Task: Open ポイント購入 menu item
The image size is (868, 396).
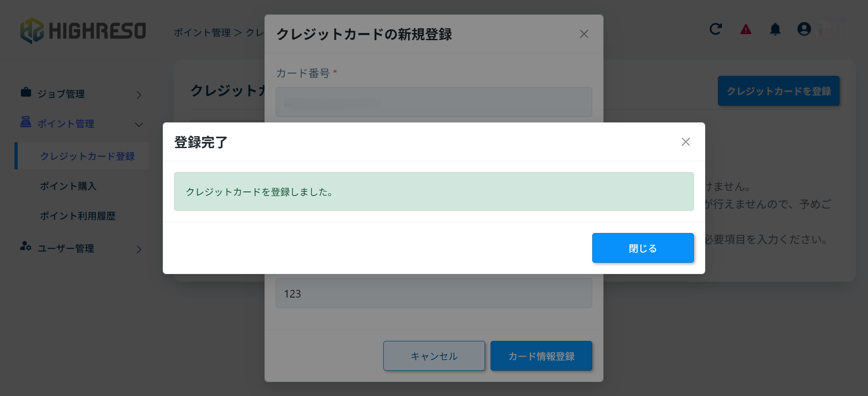Action: coord(68,186)
